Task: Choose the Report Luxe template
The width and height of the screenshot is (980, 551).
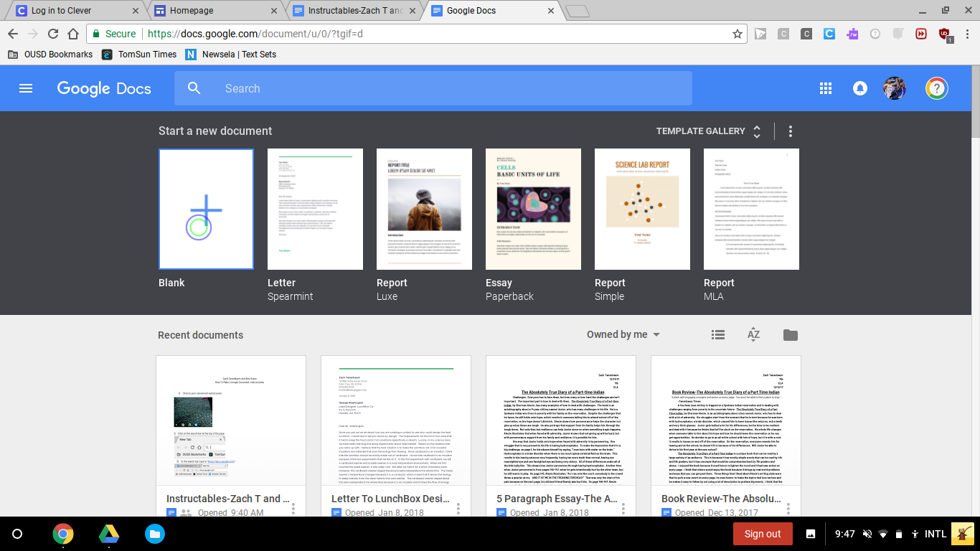Action: [424, 209]
